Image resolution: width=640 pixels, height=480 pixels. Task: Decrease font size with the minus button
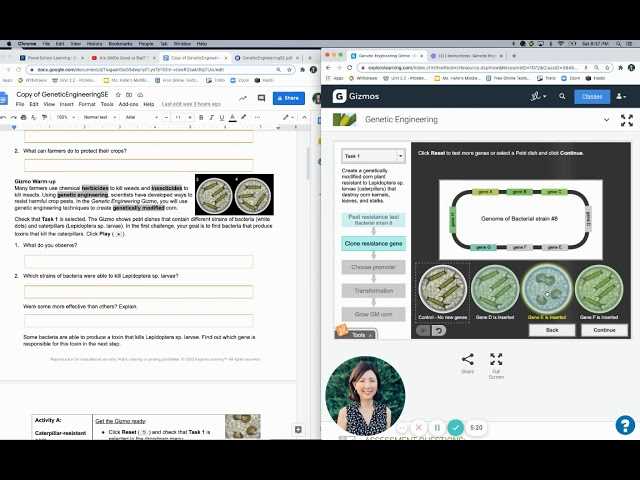(x=166, y=117)
